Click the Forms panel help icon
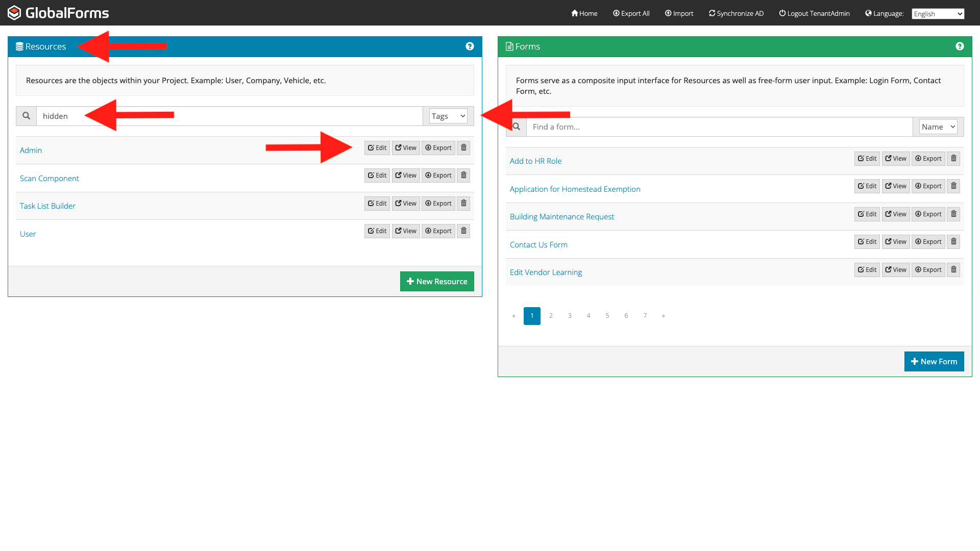This screenshot has width=980, height=551. click(960, 46)
